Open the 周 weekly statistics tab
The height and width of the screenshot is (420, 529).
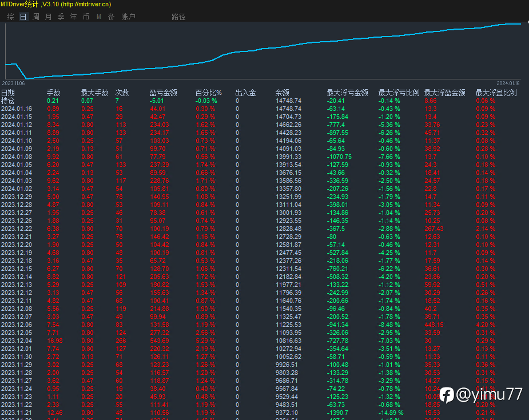[x=36, y=17]
